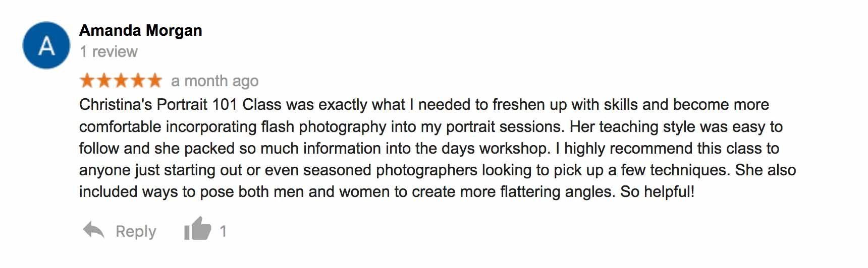Image resolution: width=868 pixels, height=268 pixels.
Task: Select the second orange rating star
Action: (x=104, y=80)
